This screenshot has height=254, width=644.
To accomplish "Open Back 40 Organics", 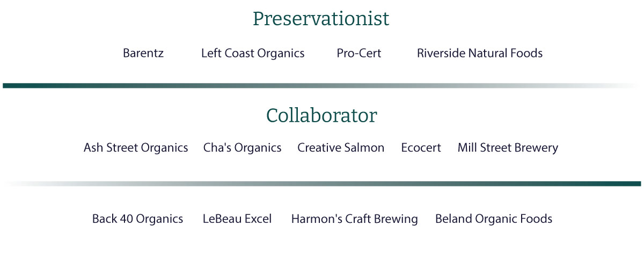I will (138, 219).
